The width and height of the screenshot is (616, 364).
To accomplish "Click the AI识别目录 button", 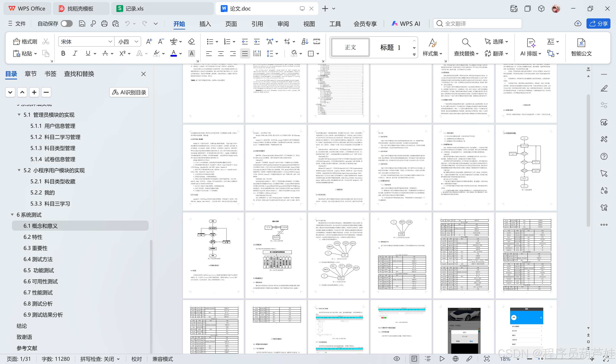I will click(x=129, y=92).
